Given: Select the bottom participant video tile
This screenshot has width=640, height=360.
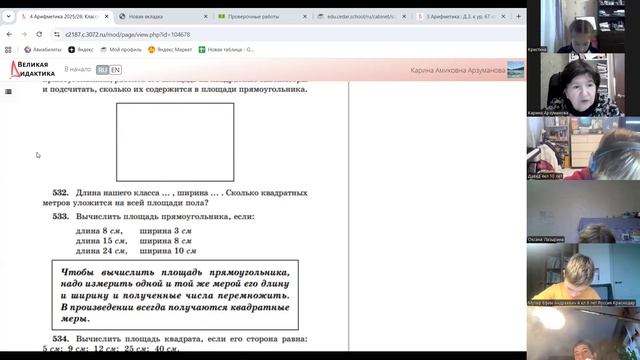Looking at the screenshot, I should (583, 333).
